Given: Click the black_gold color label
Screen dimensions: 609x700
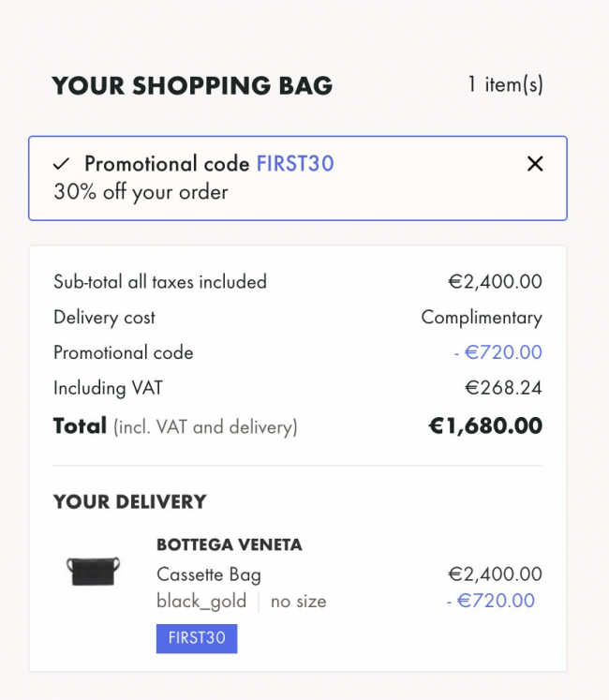Looking at the screenshot, I should click(x=201, y=602).
